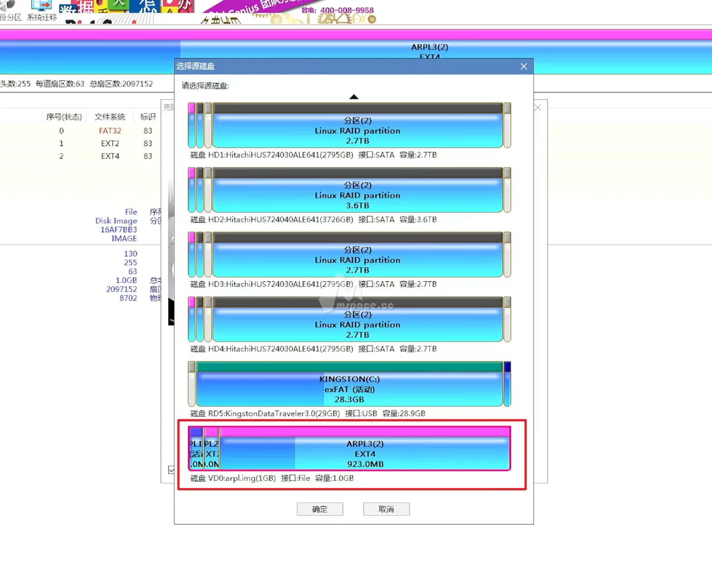The height and width of the screenshot is (588, 712).
Task: Select the ARPL1 partition block of arpl.img
Action: (x=196, y=449)
